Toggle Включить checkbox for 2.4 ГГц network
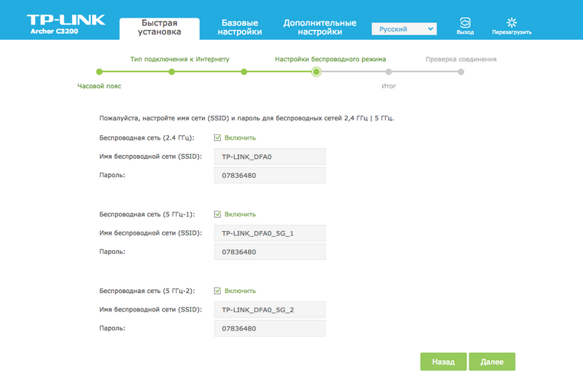This screenshot has width=583, height=392. (x=218, y=137)
